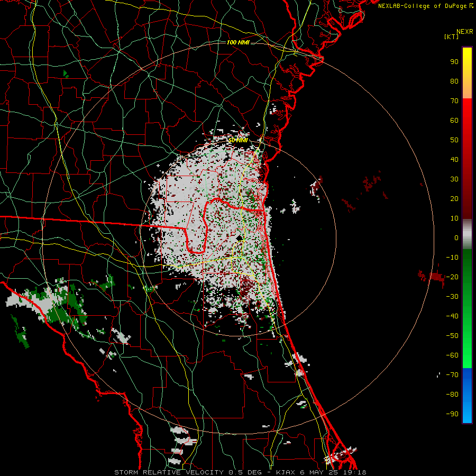The height and width of the screenshot is (476, 476).
Task: Click the 20 value on the velocity scale
Action: coord(454,199)
